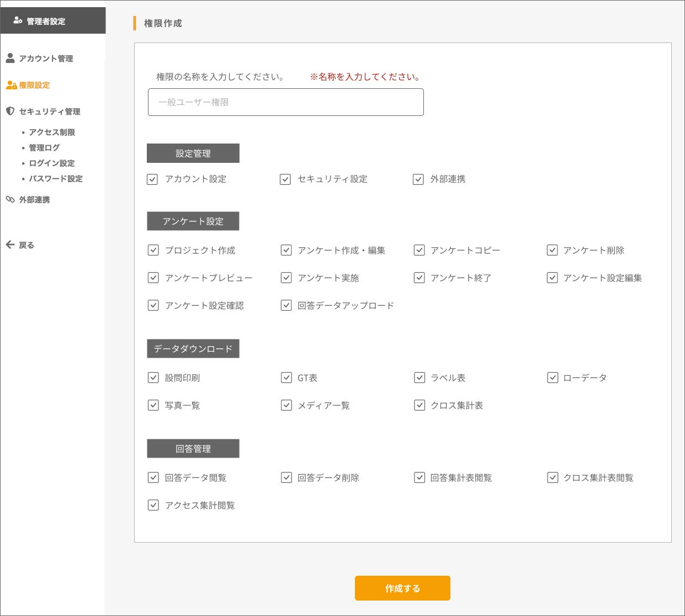Click the 設定管理 section header
The image size is (685, 616).
pyautogui.click(x=193, y=153)
